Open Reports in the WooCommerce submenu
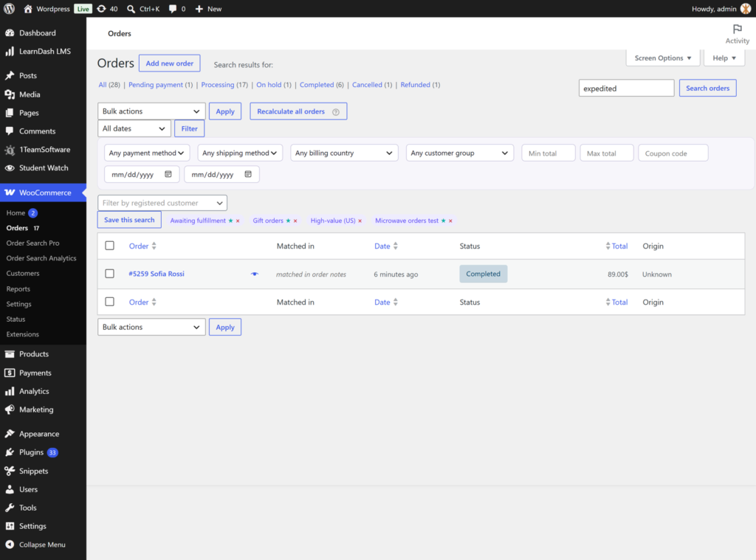 [x=18, y=288]
